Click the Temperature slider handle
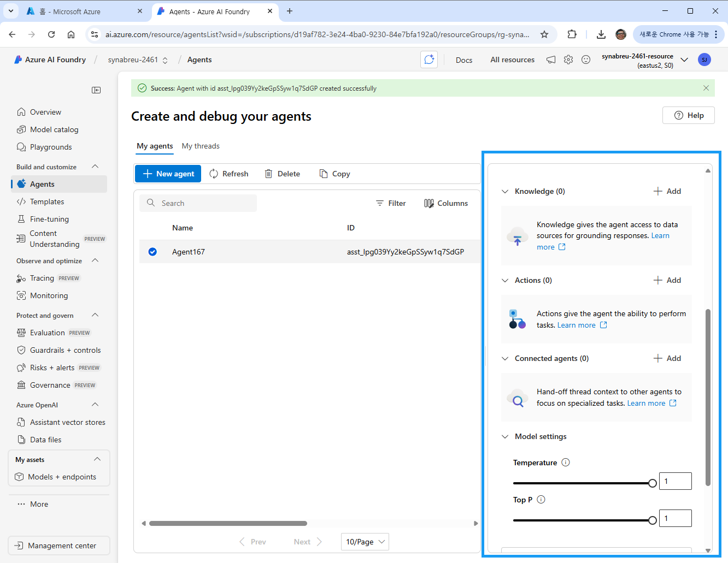Screen dimensions: 728x563 653,483
